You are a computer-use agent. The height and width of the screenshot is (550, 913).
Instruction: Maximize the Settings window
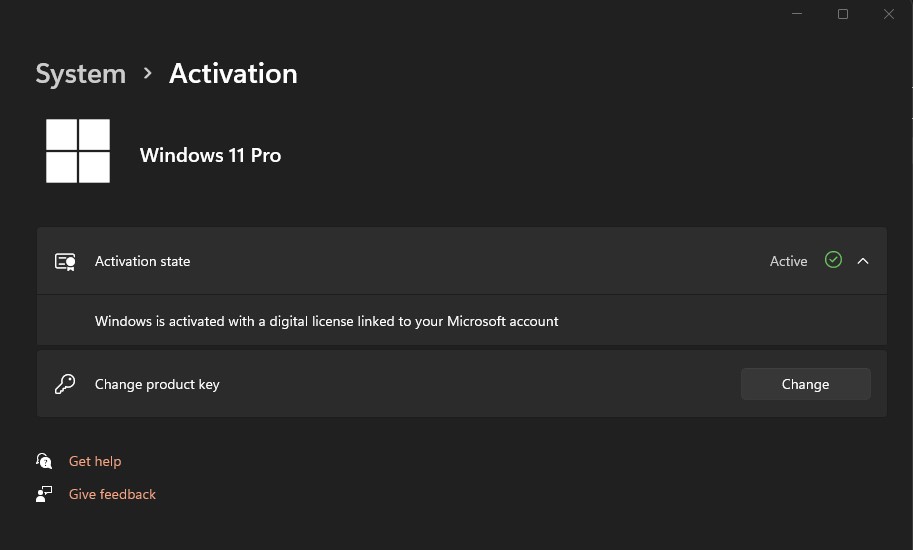tap(843, 14)
